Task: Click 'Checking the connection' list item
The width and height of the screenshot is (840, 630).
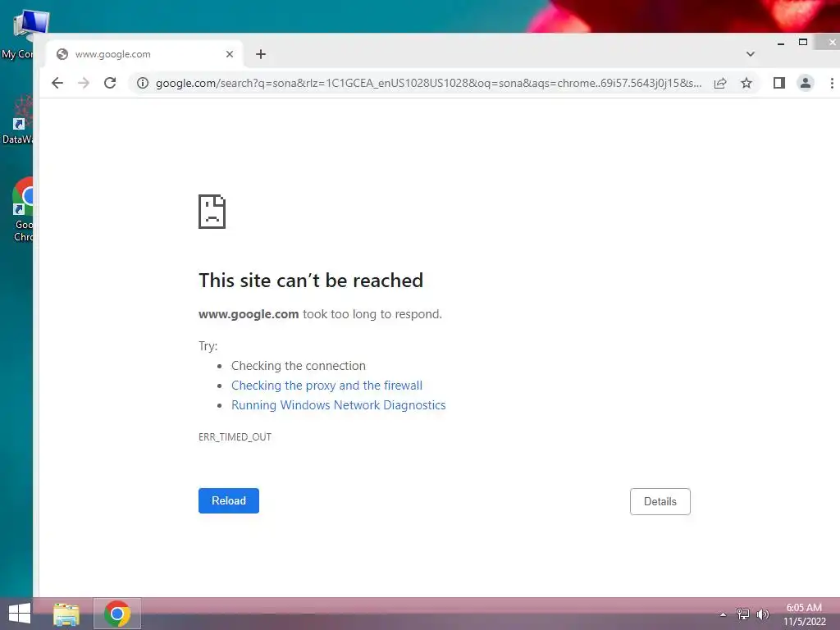Action: point(299,365)
